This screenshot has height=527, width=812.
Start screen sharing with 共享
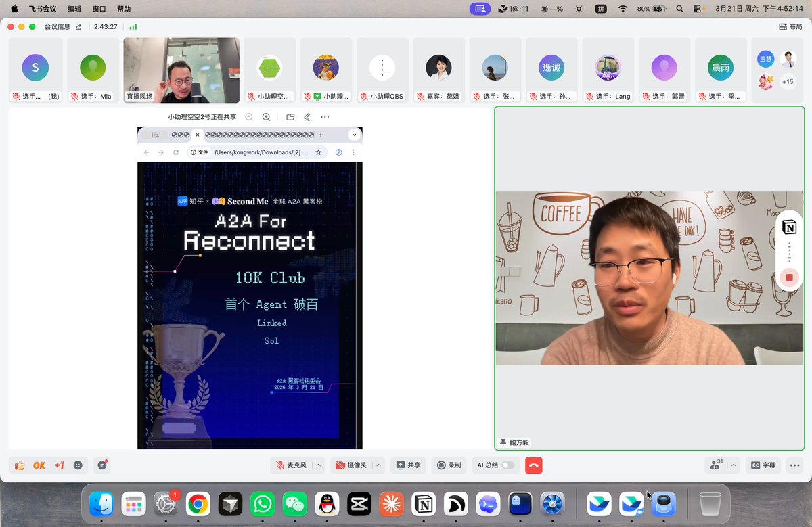(x=409, y=465)
